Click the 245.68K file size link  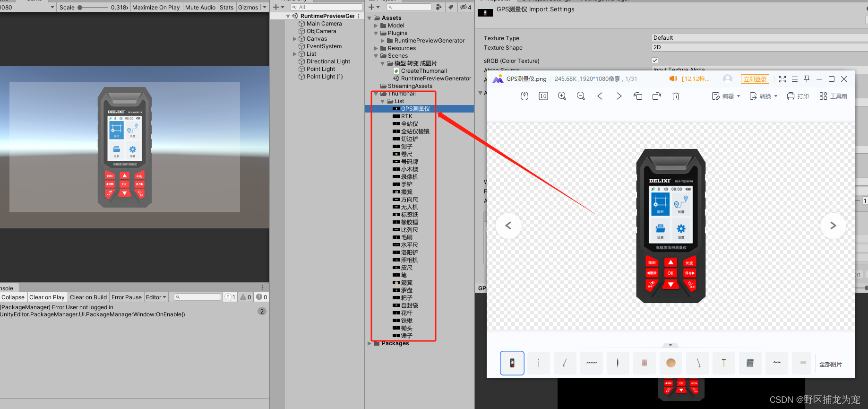pyautogui.click(x=566, y=79)
